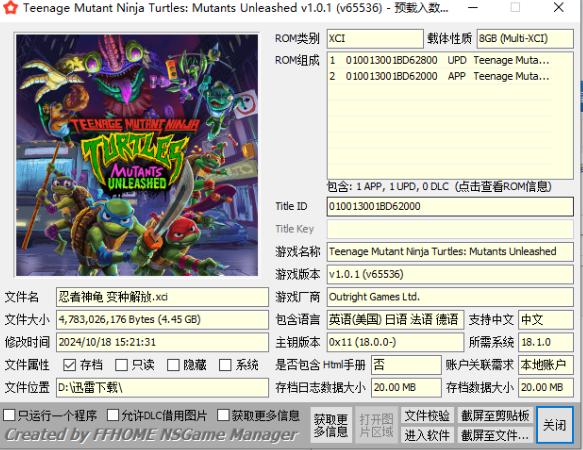Click the 存档日志数据大小 field 20.00 MB
The image size is (583, 450).
coord(406,388)
